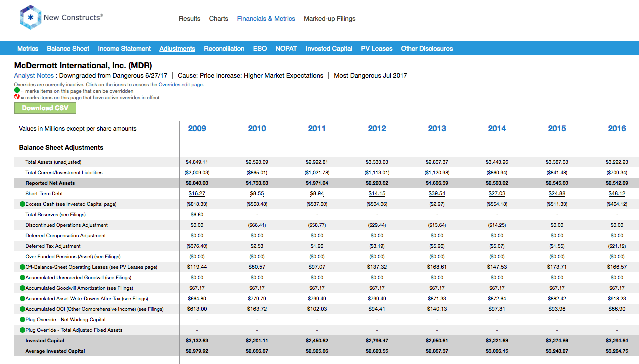
Task: Click the Balance Sheet Adjustments section heading
Action: 61,147
